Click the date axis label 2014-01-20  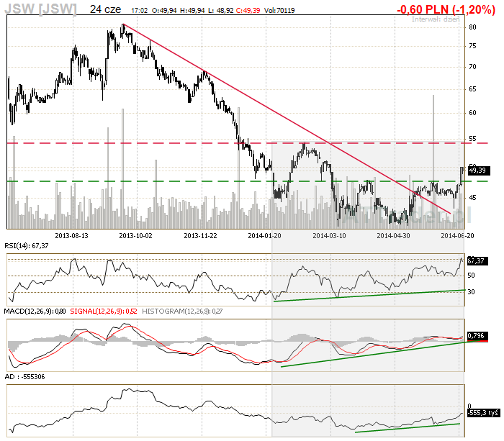tap(264, 236)
